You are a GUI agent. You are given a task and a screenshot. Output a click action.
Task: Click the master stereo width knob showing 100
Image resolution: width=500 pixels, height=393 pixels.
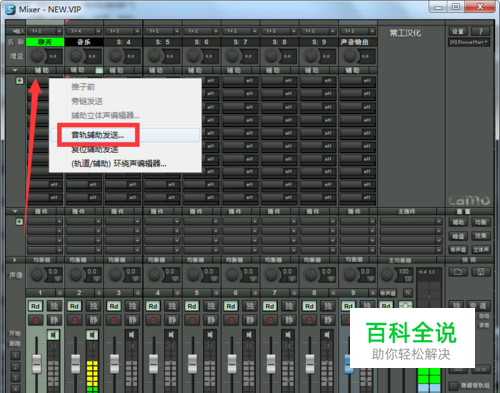pyautogui.click(x=387, y=275)
